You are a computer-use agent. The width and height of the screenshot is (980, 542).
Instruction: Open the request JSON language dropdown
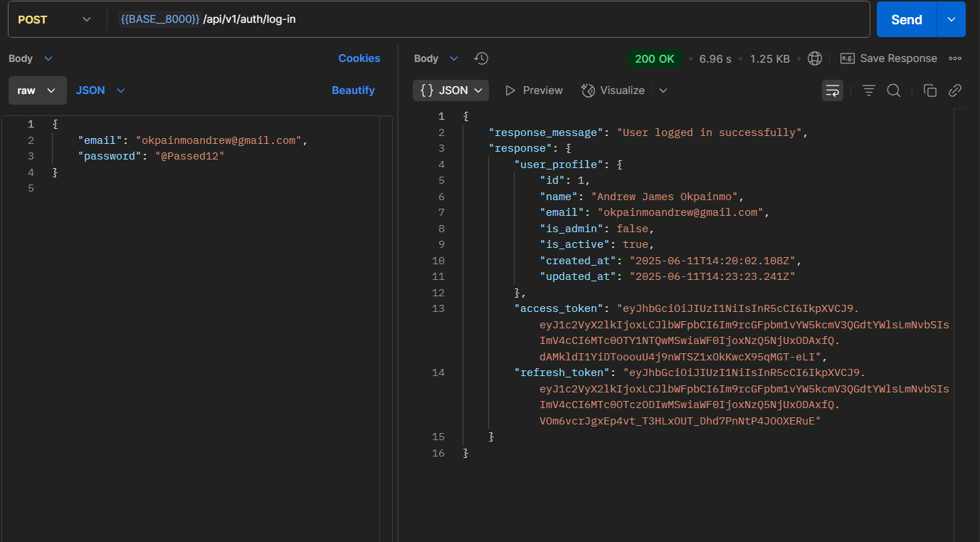coord(100,90)
